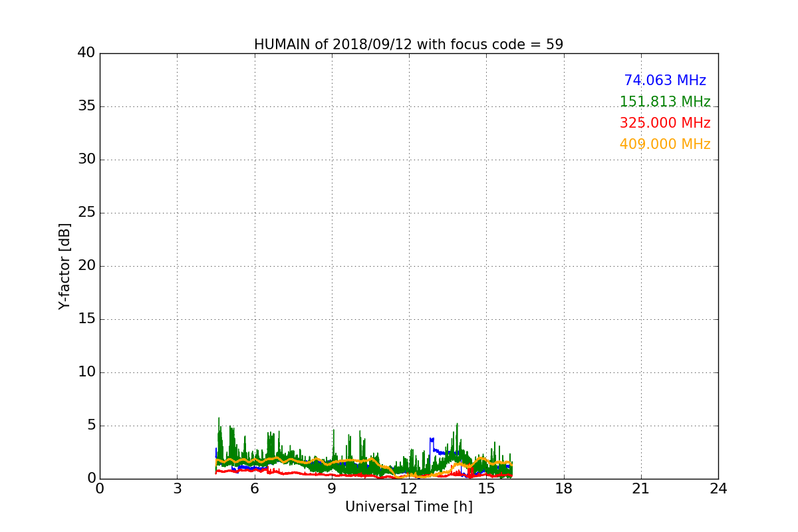This screenshot has width=798, height=532.
Task: Click y-axis tick label 40
Action: coord(86,53)
